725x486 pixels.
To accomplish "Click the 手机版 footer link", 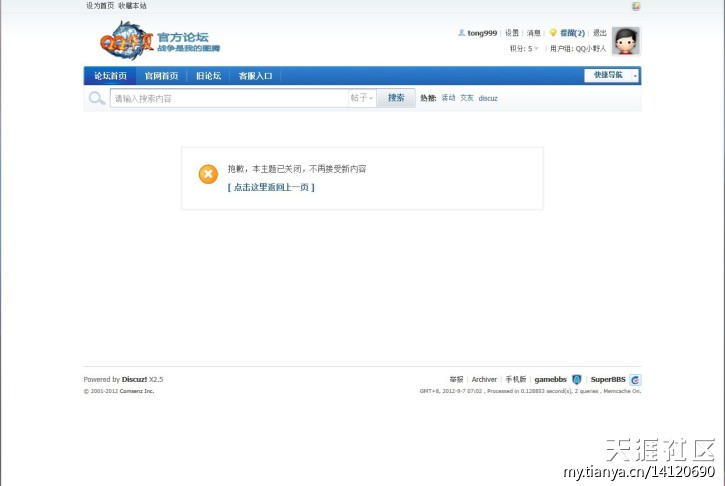I will [516, 379].
